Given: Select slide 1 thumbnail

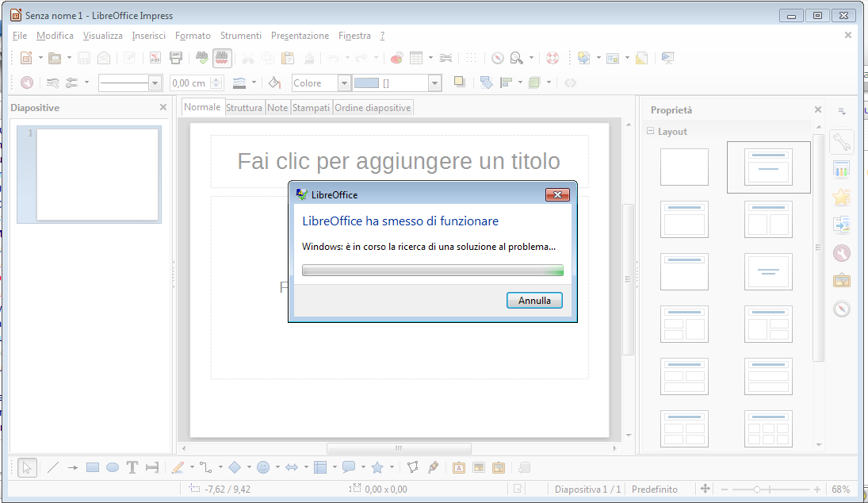Looking at the screenshot, I should click(x=89, y=175).
